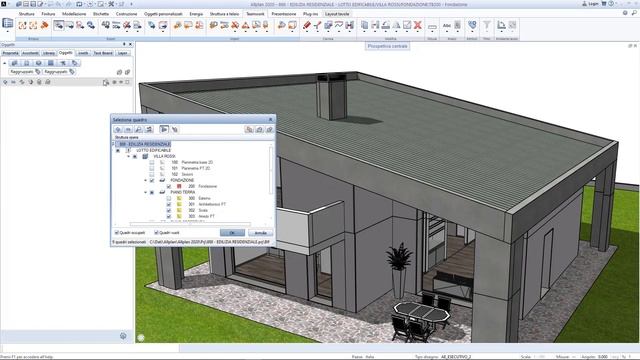Click gear icon beside ribbon search
The image size is (640, 360).
click(625, 13)
